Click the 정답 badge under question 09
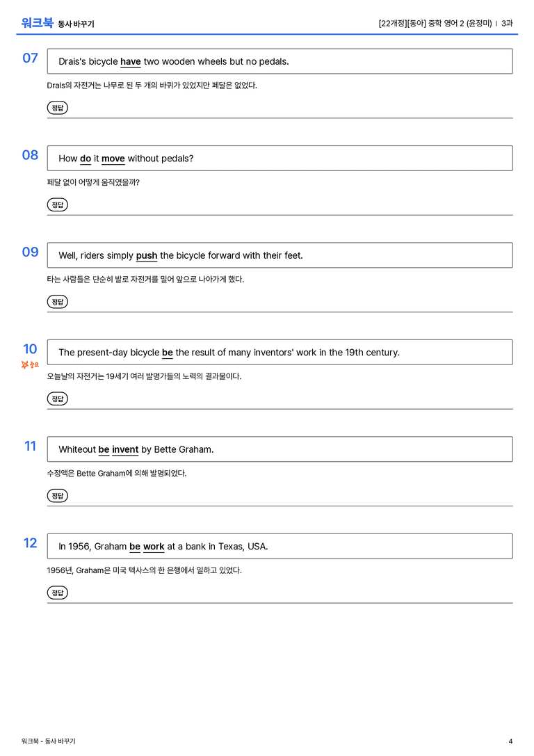The width and height of the screenshot is (534, 756). coord(57,301)
